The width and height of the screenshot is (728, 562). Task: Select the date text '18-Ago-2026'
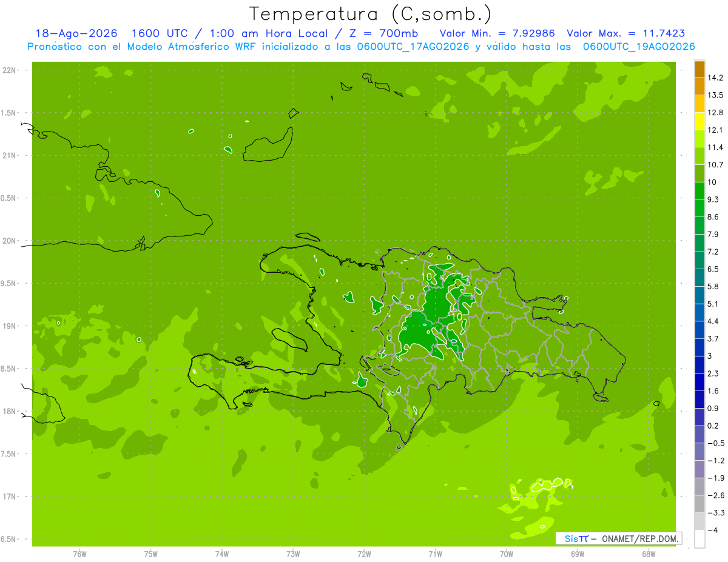(x=76, y=33)
